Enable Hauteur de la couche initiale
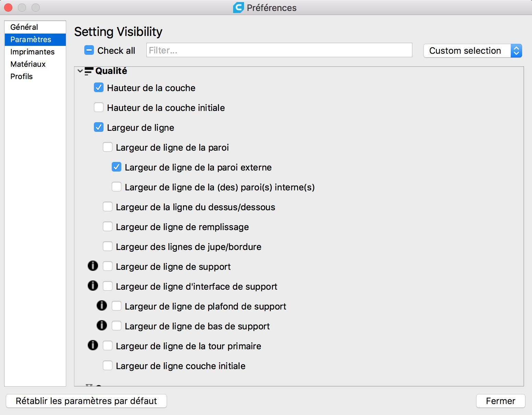Viewport: 532px width, 415px height. pyautogui.click(x=99, y=108)
